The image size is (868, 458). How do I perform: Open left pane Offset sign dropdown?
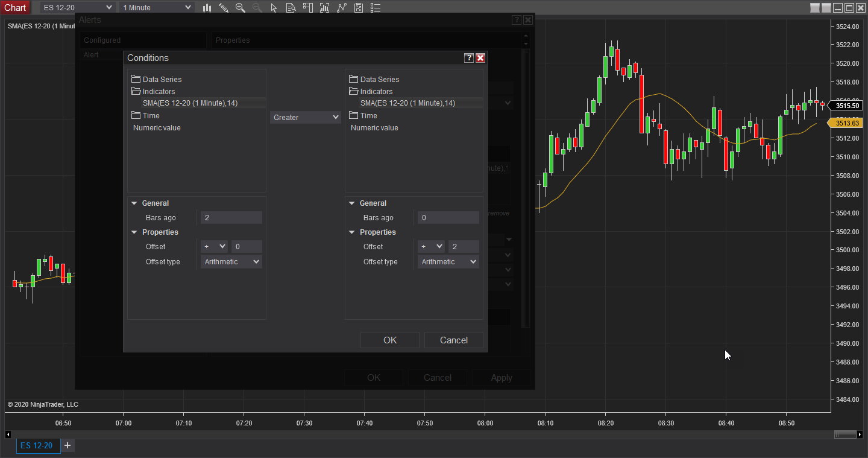pos(214,246)
